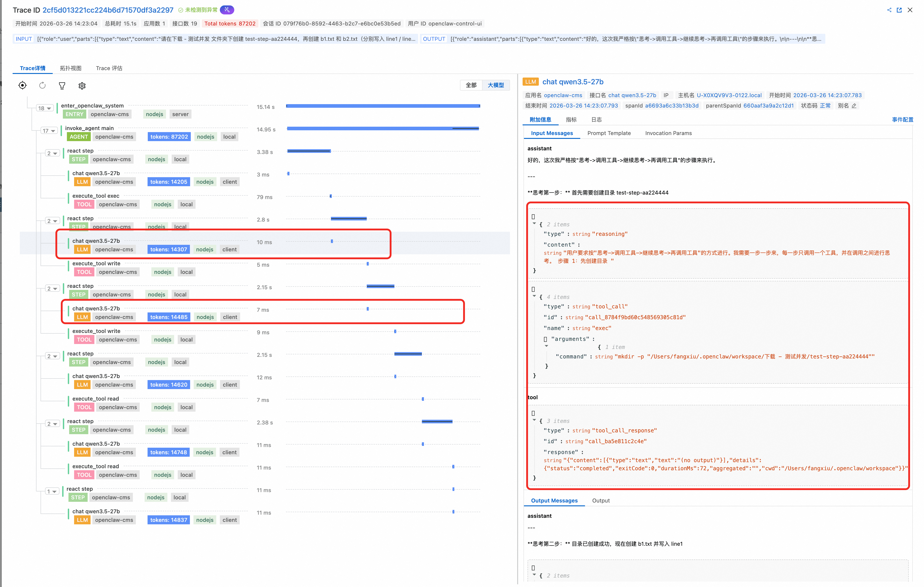Switch to 拓扑视图 tab
The height and width of the screenshot is (587, 924).
[71, 68]
